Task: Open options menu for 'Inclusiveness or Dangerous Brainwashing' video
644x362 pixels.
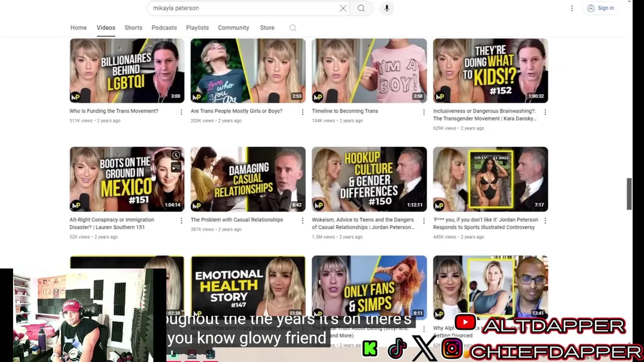Action: pos(545,112)
